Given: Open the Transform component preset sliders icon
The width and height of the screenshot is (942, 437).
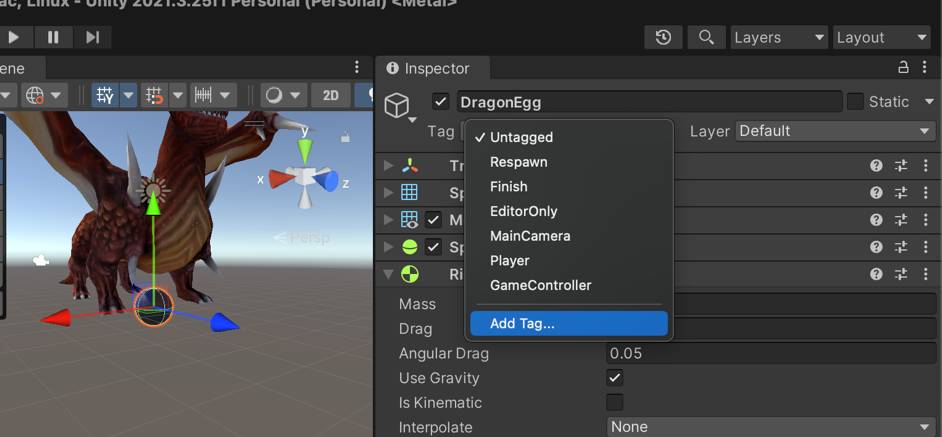Looking at the screenshot, I should (900, 166).
